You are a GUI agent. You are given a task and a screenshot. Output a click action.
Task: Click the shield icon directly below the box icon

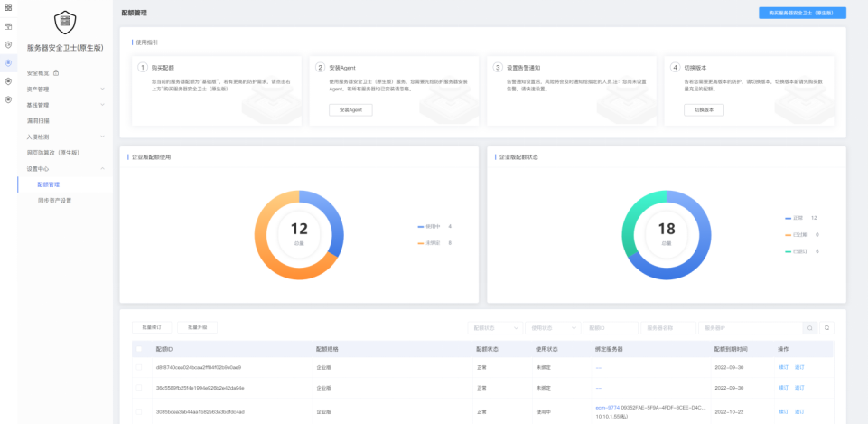[8, 45]
